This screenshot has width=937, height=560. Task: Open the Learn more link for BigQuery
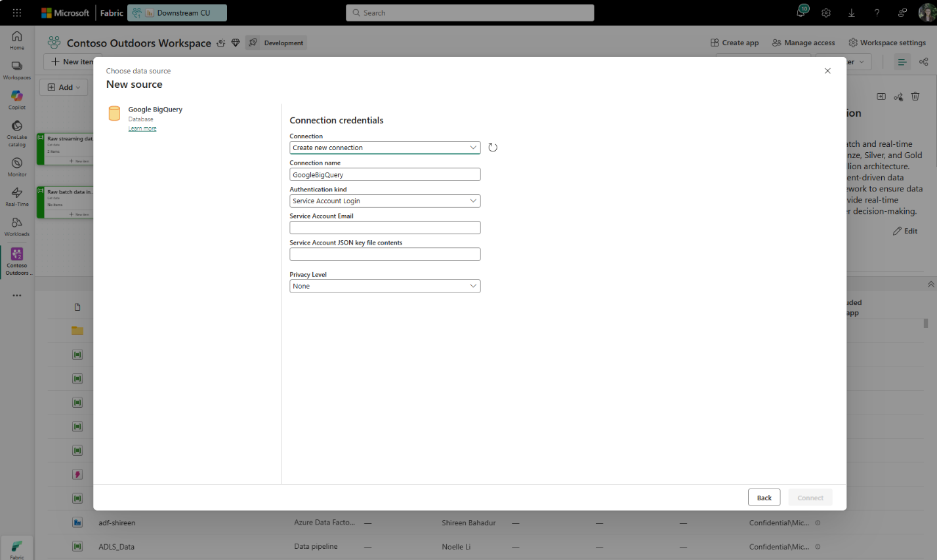142,129
